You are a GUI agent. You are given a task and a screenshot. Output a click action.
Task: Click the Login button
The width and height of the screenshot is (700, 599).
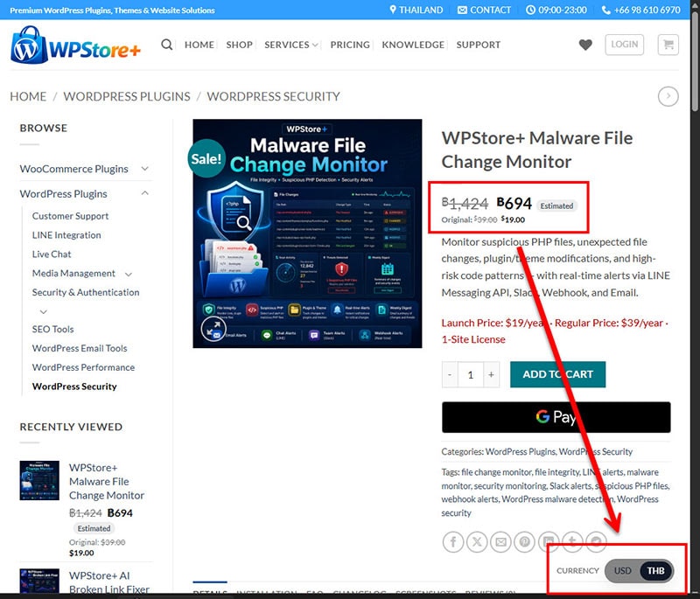[624, 45]
